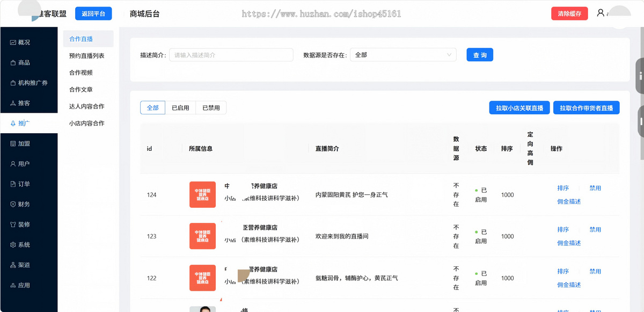Open the 装修 decoration menu

click(x=28, y=224)
